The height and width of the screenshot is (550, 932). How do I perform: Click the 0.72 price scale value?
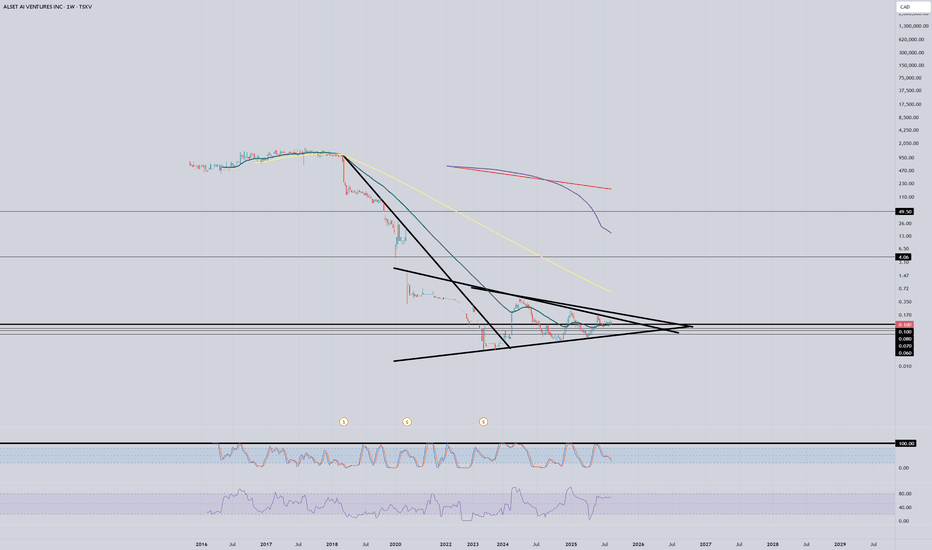tap(903, 288)
